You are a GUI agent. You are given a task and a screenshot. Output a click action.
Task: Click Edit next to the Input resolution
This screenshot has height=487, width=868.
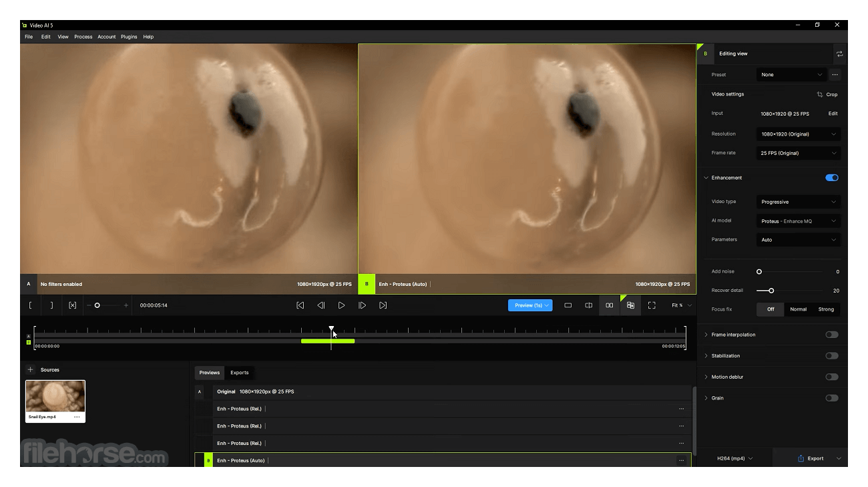pos(833,114)
